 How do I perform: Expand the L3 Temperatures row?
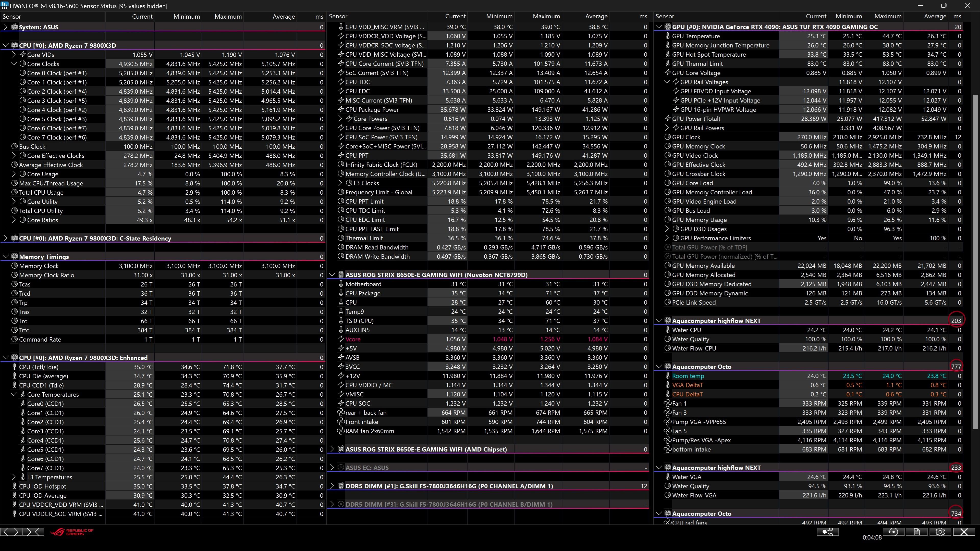click(14, 477)
